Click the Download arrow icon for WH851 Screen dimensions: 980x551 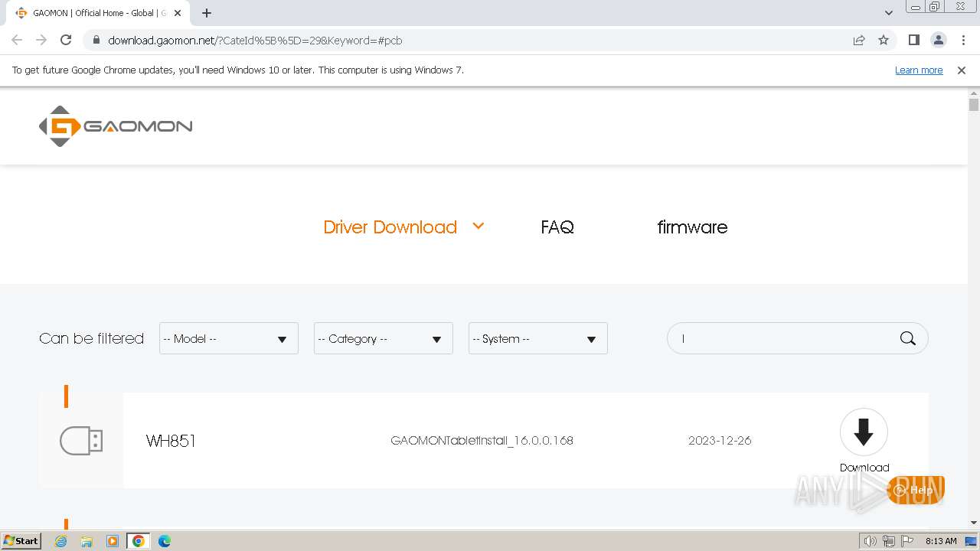pos(864,432)
